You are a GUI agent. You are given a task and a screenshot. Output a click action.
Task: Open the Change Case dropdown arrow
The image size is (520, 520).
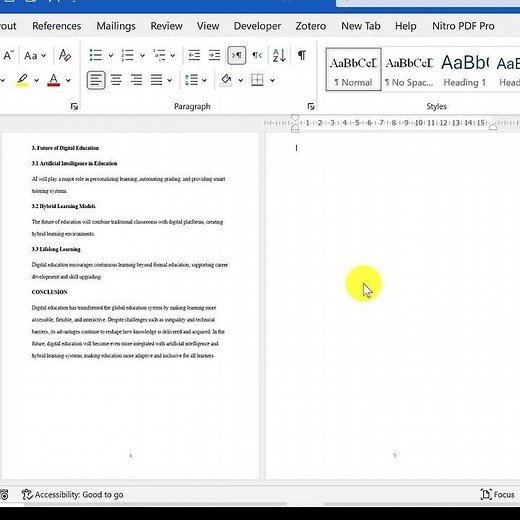(x=44, y=56)
